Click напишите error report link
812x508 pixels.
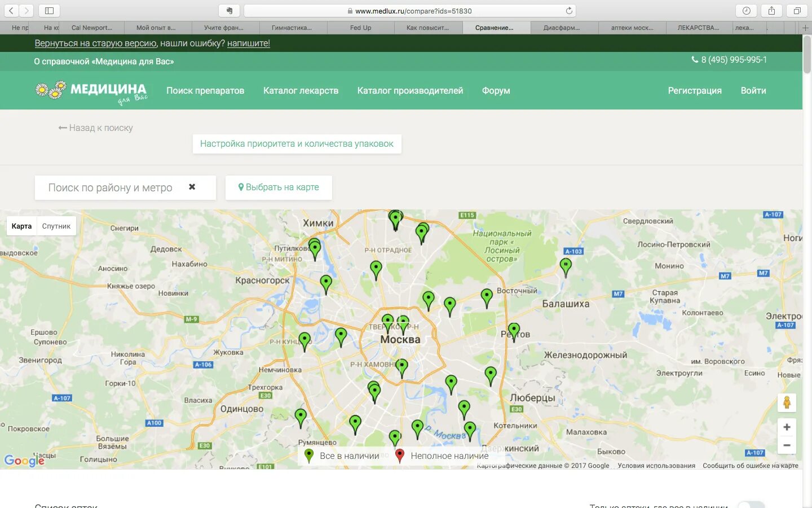(249, 43)
